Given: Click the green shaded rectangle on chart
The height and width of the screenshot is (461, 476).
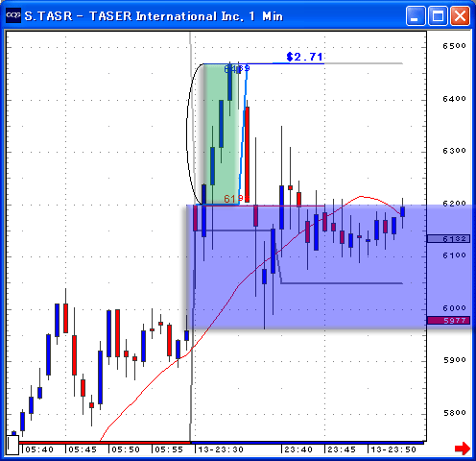Looking at the screenshot, I should pos(222,134).
